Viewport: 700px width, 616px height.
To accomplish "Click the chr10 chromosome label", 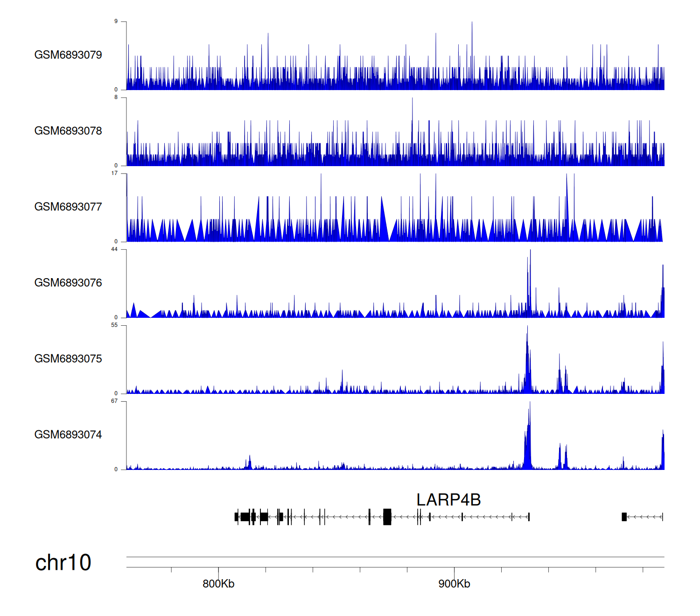I will pyautogui.click(x=63, y=562).
